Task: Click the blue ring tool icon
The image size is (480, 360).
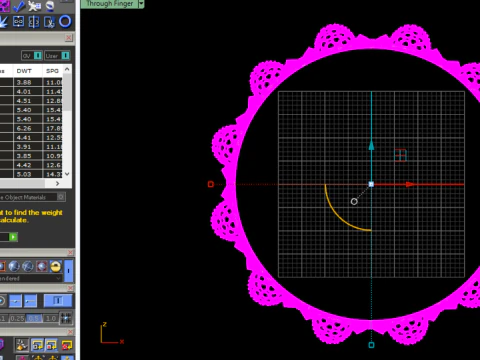Action: coord(65,22)
